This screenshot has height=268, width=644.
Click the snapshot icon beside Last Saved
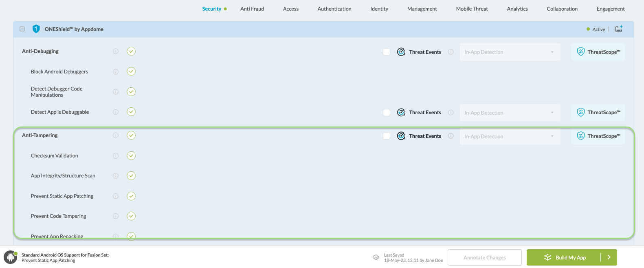[x=376, y=257]
